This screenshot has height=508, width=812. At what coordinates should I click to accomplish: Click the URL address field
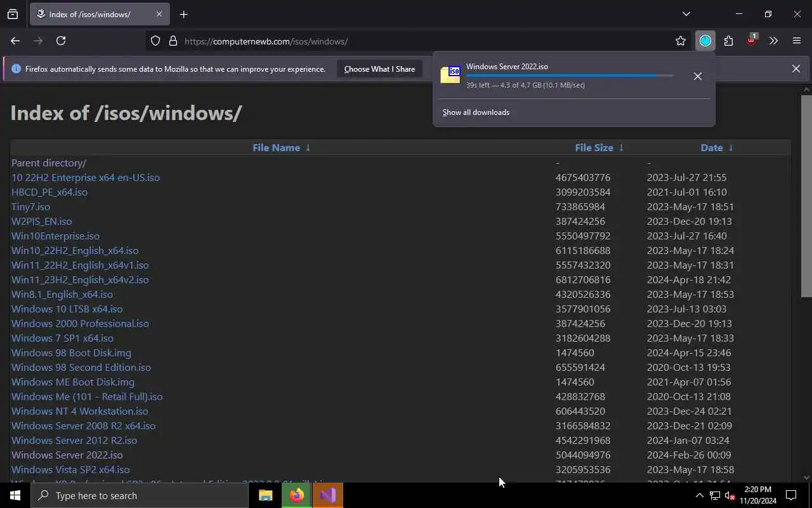[x=419, y=41]
